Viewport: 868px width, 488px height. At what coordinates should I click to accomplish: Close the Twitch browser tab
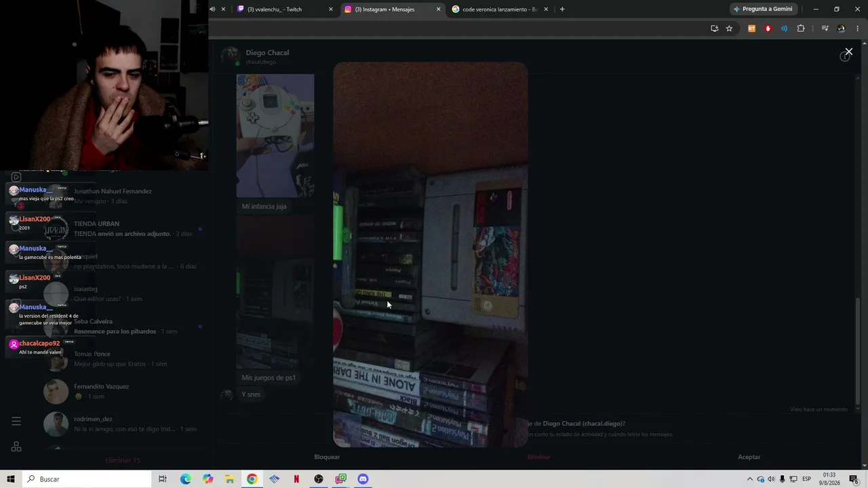click(x=331, y=9)
